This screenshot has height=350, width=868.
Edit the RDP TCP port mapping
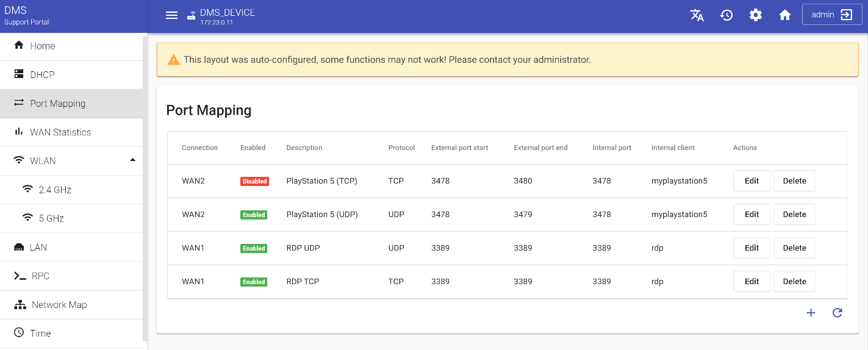pos(751,281)
